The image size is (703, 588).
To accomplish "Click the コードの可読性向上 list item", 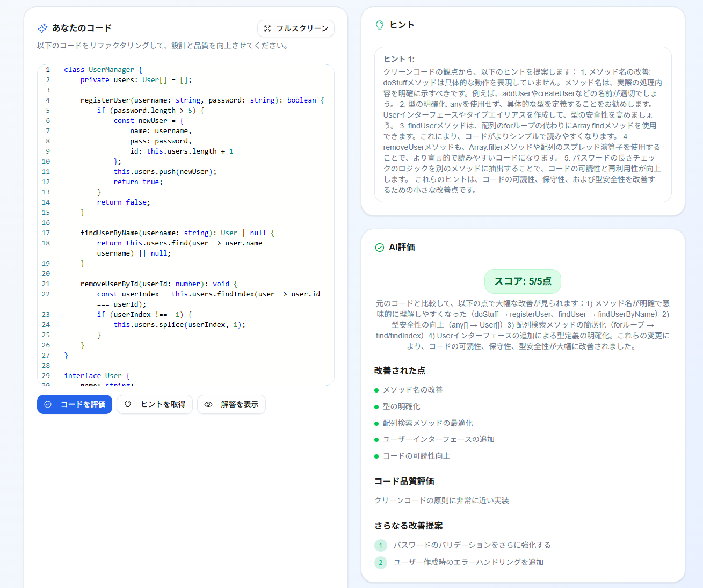I will pyautogui.click(x=416, y=456).
